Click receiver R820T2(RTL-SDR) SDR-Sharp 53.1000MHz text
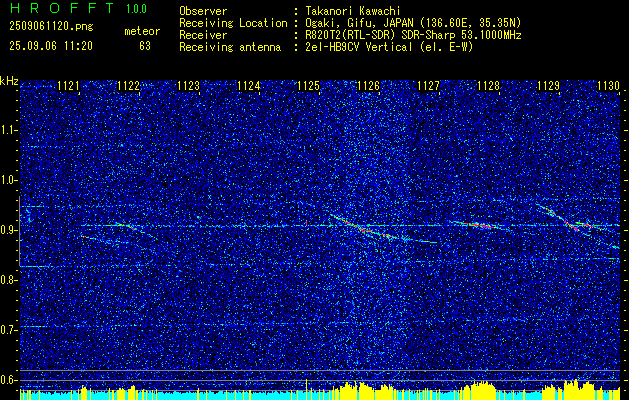The image size is (629, 400). tap(414, 35)
